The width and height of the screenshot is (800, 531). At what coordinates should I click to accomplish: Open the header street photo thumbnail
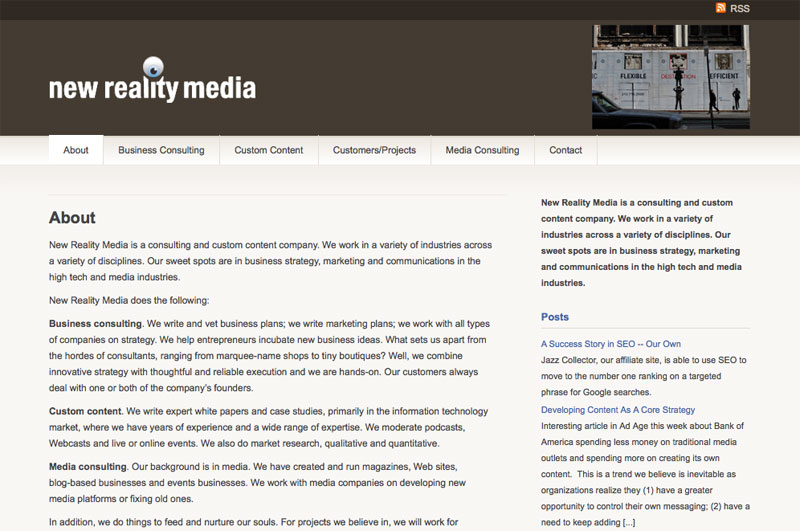(x=670, y=77)
